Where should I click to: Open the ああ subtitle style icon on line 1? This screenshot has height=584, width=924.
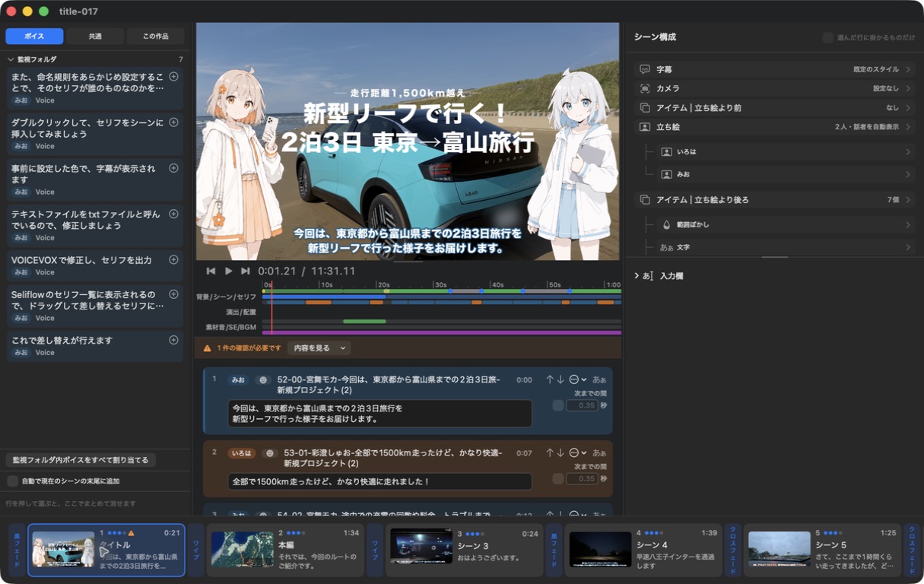[599, 379]
